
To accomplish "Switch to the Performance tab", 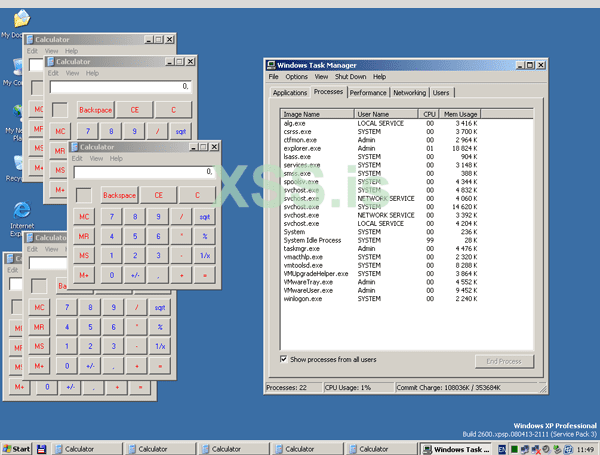I will pos(368,93).
